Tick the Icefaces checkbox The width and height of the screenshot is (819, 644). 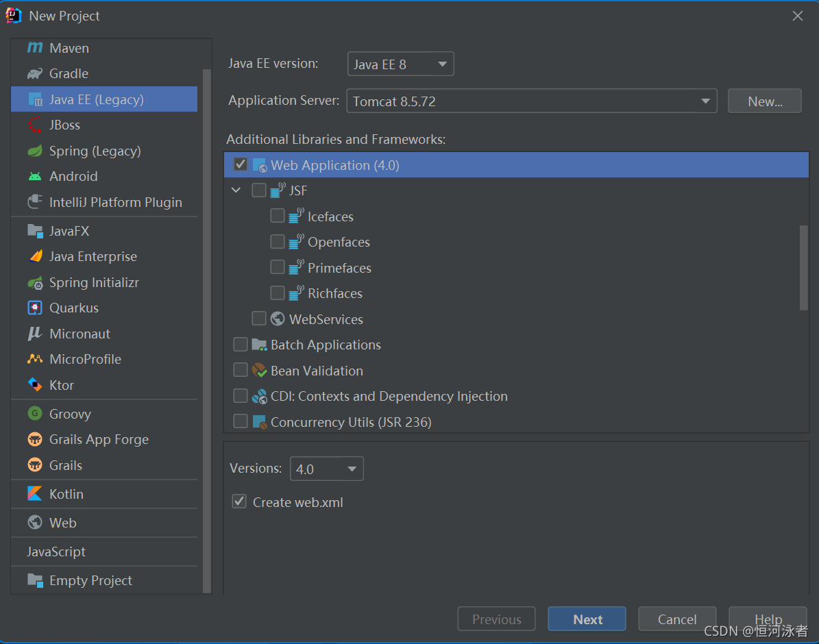(278, 216)
